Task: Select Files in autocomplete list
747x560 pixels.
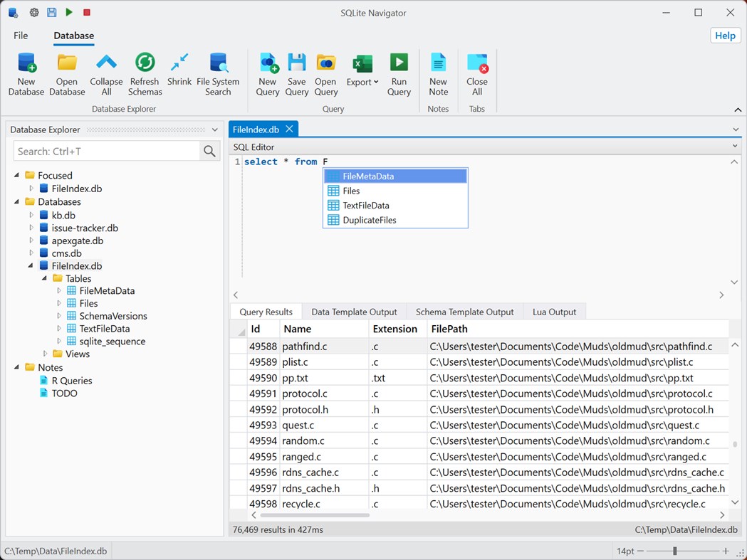Action: click(395, 191)
